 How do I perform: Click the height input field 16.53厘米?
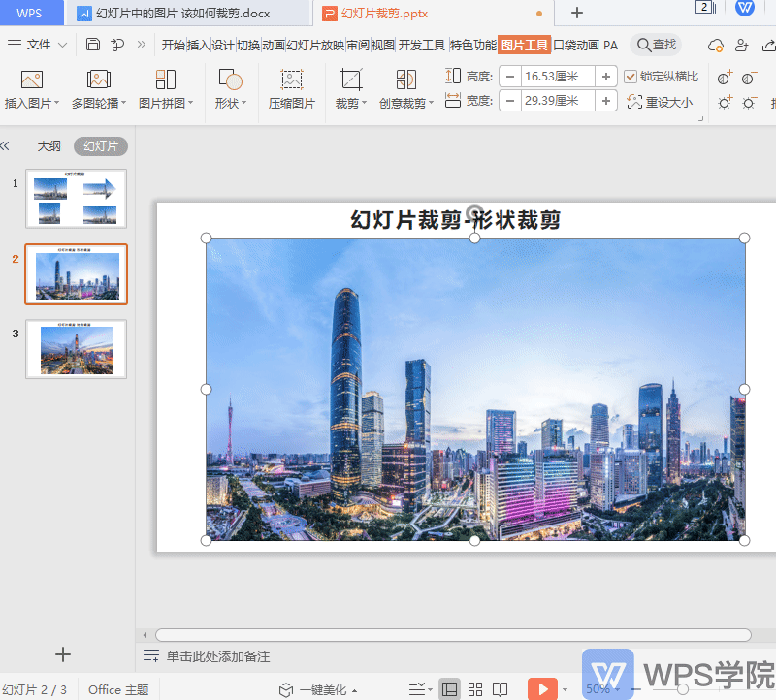(558, 77)
